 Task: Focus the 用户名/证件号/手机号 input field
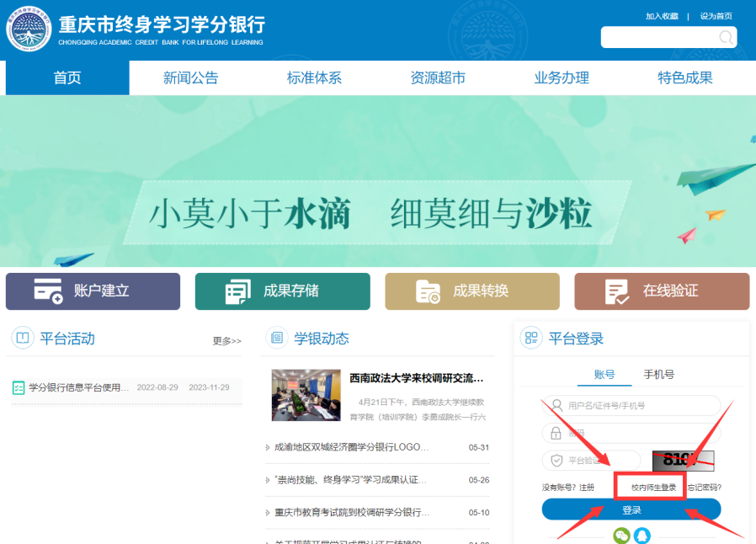point(631,405)
